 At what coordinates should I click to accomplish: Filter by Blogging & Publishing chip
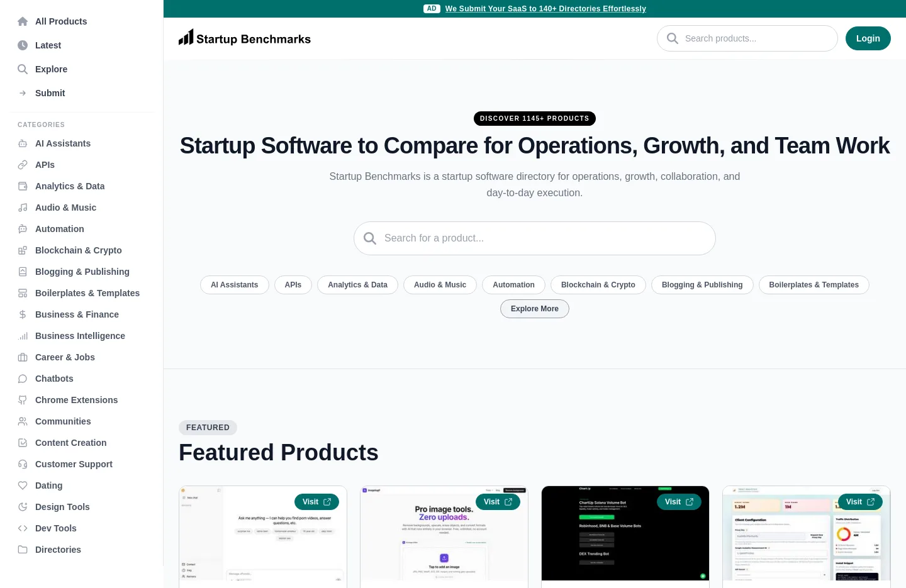pos(702,285)
